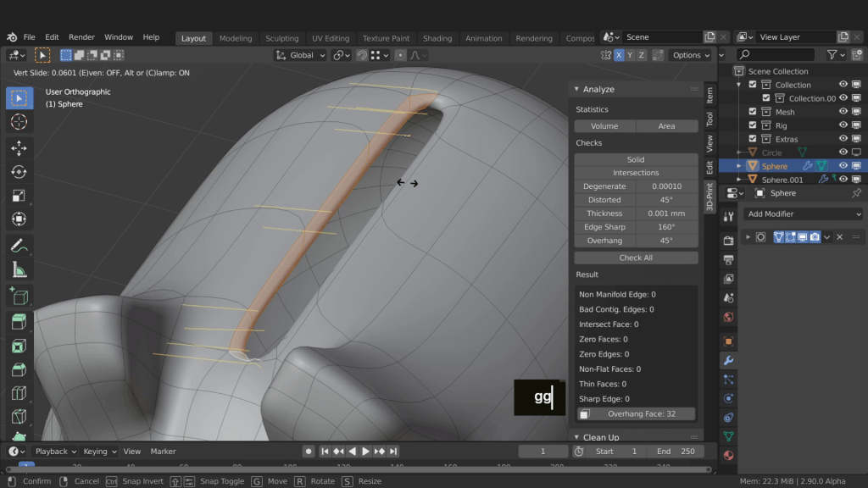Screen dimensions: 868x488
Task: Select the 3D Cursor tool
Action: (19, 122)
